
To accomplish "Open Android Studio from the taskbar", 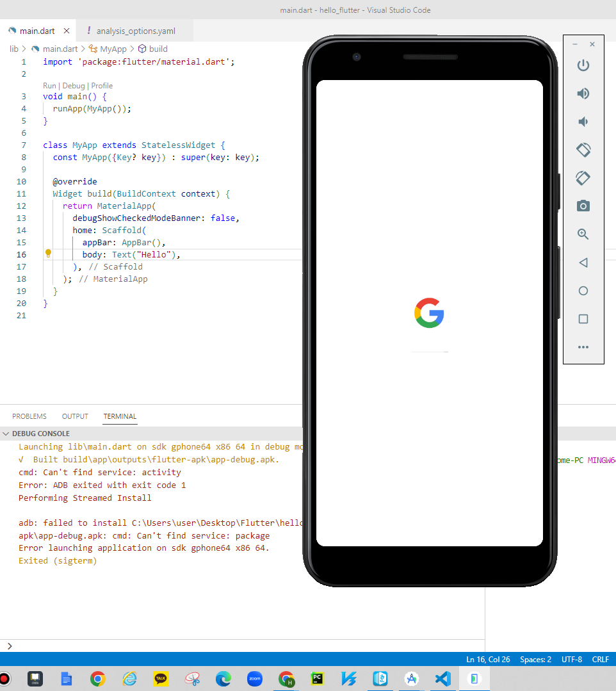I will 412,679.
